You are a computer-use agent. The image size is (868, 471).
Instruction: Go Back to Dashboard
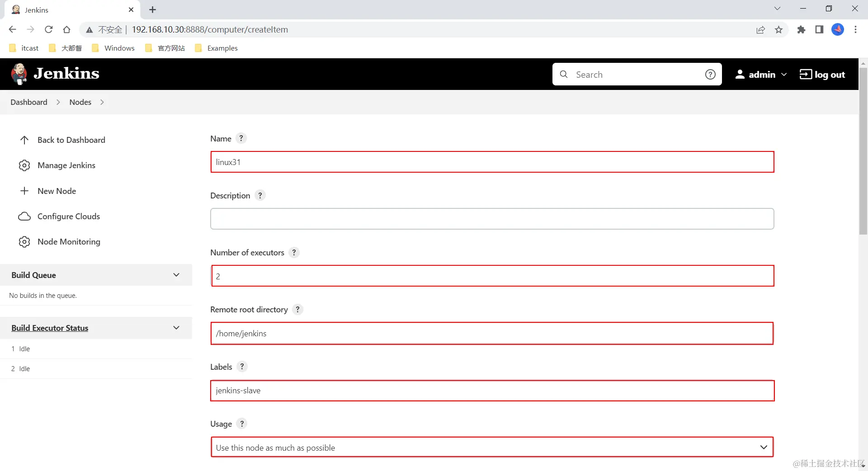[x=62, y=140]
